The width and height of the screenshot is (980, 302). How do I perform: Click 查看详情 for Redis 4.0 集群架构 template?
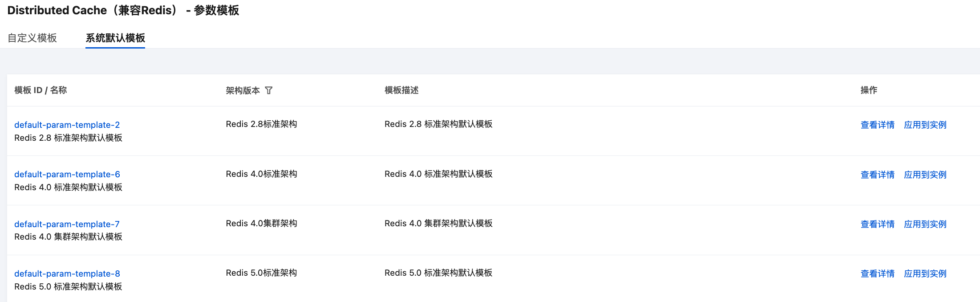(877, 224)
